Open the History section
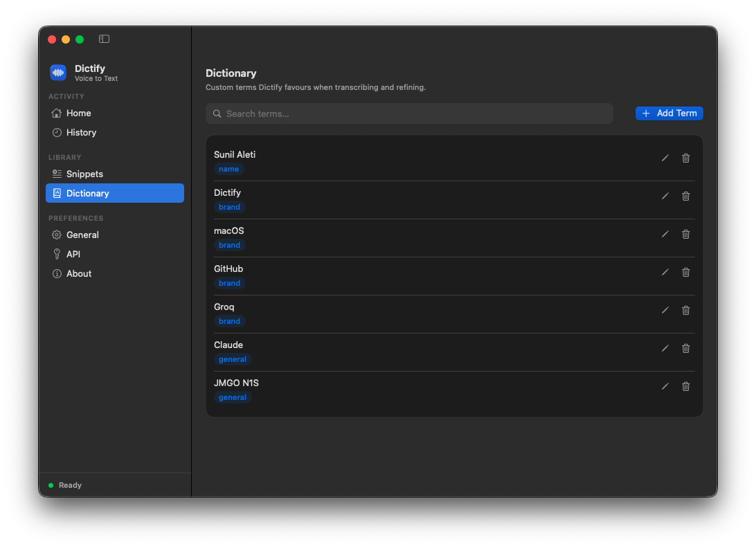Image resolution: width=756 pixels, height=548 pixels. [x=115, y=133]
